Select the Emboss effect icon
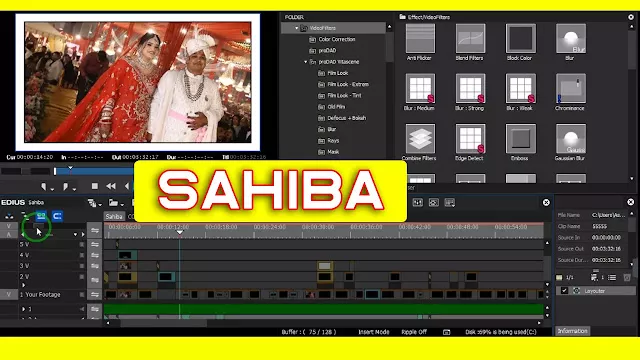This screenshot has width=640, height=360. pos(520,138)
